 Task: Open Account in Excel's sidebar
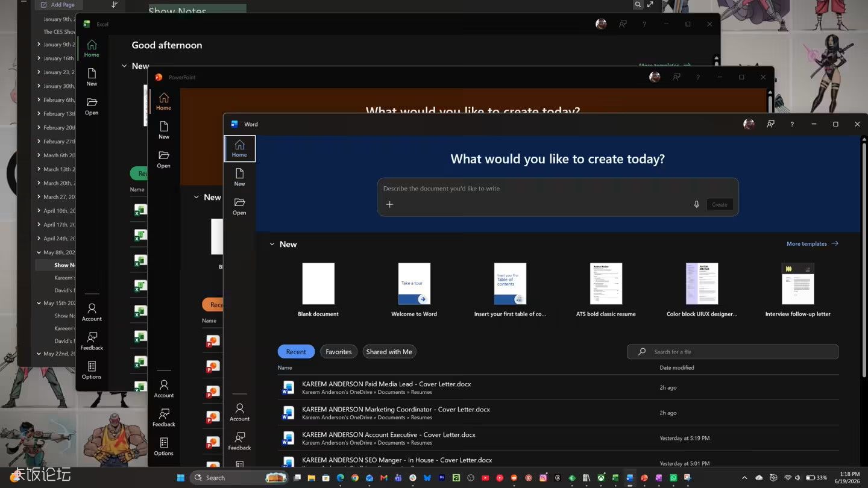tap(92, 312)
